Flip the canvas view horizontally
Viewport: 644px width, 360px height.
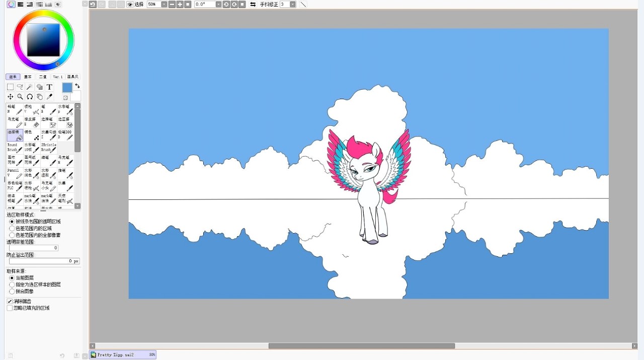253,5
